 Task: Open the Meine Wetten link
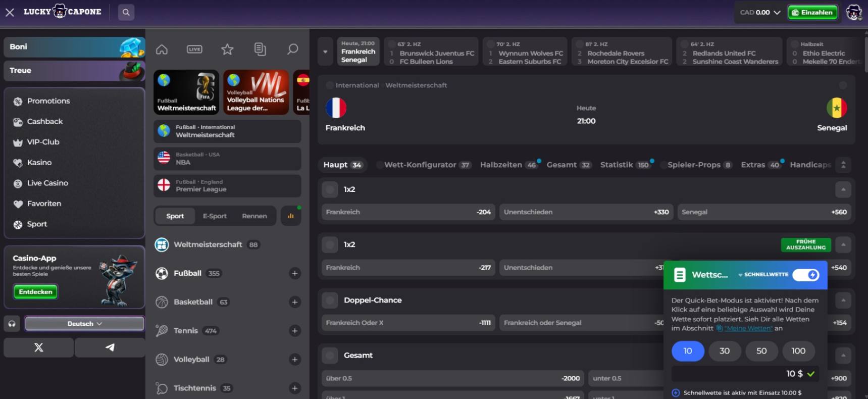coord(748,328)
